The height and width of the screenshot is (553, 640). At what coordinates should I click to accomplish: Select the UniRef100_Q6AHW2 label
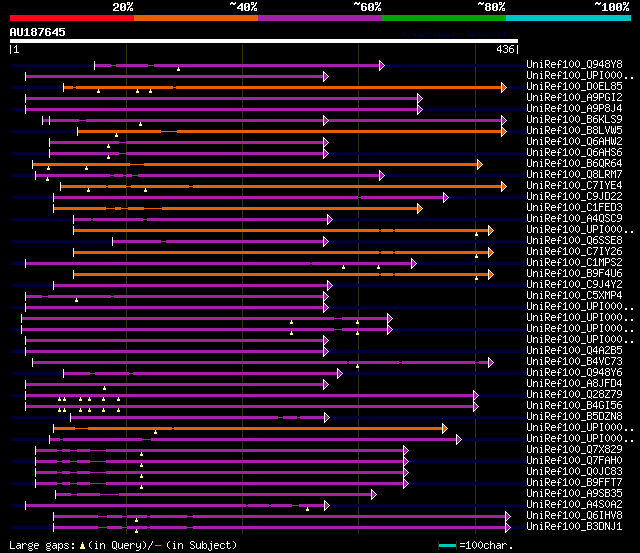point(574,142)
